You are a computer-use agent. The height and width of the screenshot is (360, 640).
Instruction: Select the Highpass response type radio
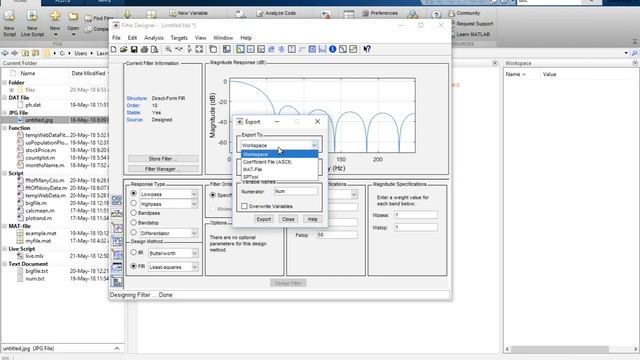pos(133,203)
